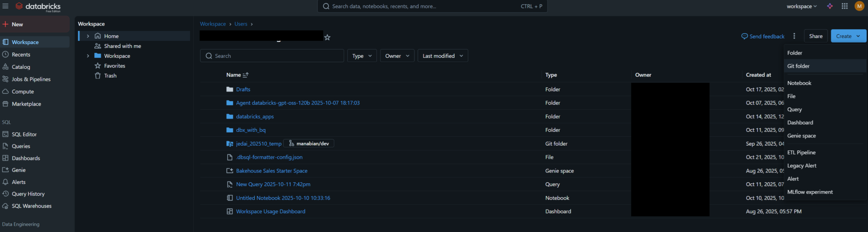The height and width of the screenshot is (232, 868).
Task: Open New Query 2025-10-11 7:42pm
Action: click(x=273, y=184)
